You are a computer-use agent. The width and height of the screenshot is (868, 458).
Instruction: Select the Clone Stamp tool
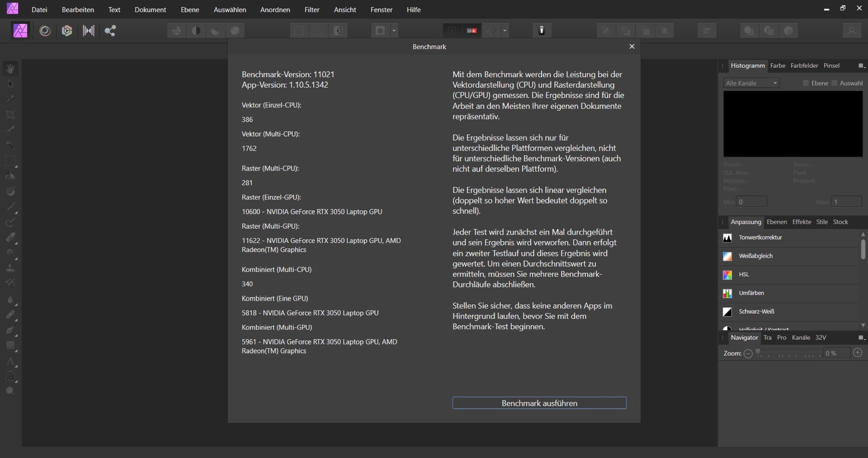[x=10, y=268]
